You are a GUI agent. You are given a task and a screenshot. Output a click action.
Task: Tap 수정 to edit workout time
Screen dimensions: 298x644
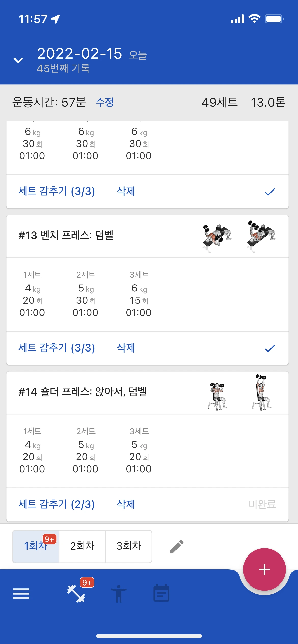(x=105, y=102)
